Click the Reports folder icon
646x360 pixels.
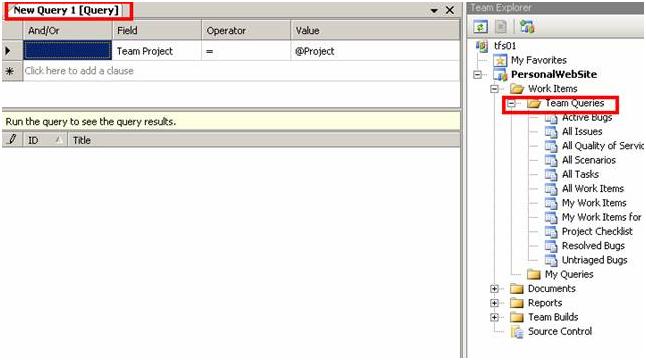coord(517,303)
